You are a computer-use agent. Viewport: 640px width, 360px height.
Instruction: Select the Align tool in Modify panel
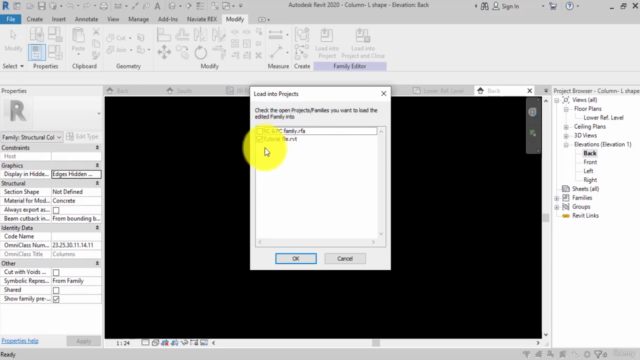(164, 35)
